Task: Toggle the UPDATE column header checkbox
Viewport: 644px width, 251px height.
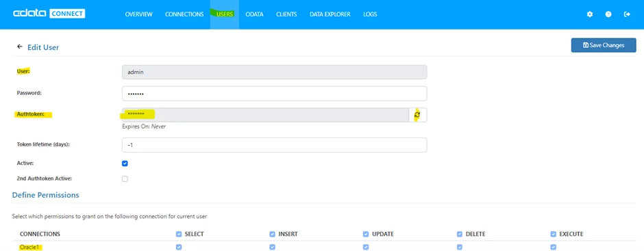Action: click(x=366, y=234)
